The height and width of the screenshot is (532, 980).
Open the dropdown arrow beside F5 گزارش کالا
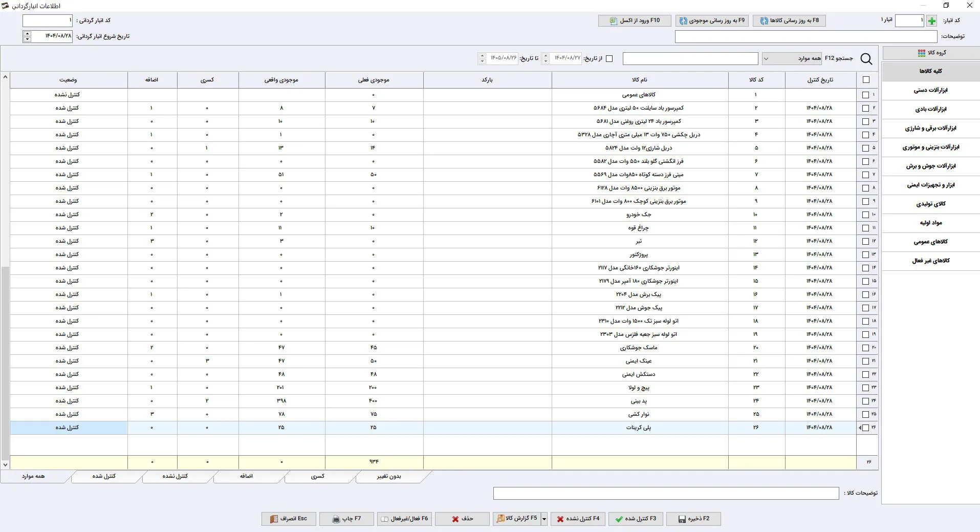[x=544, y=519]
